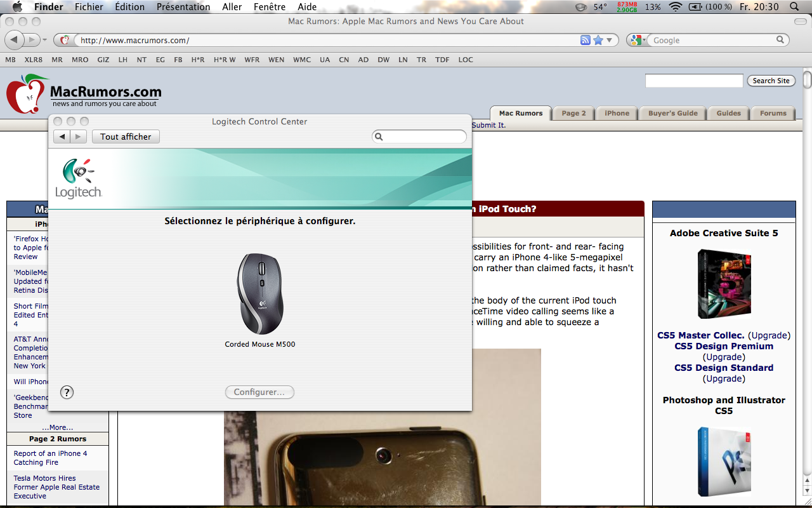
Task: Click the ...More... link in sidebar
Action: (58, 427)
